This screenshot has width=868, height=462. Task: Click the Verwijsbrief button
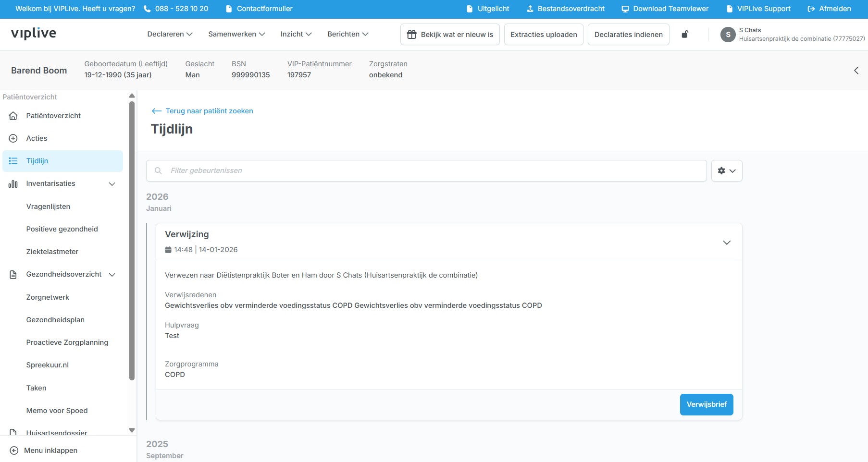[x=707, y=404]
